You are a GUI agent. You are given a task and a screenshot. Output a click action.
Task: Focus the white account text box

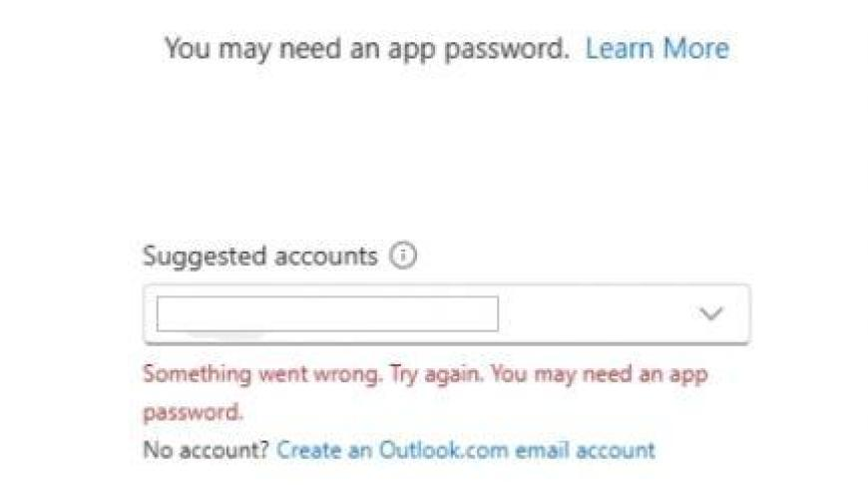327,314
